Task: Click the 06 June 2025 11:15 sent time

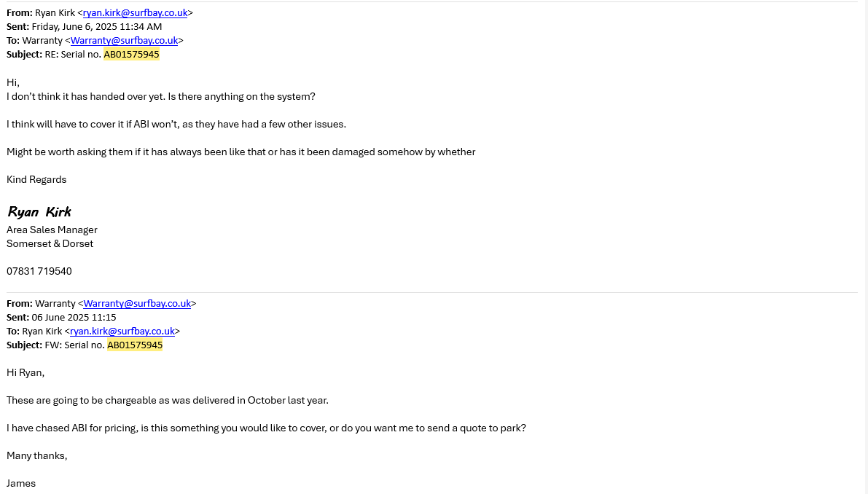Action: click(x=74, y=318)
